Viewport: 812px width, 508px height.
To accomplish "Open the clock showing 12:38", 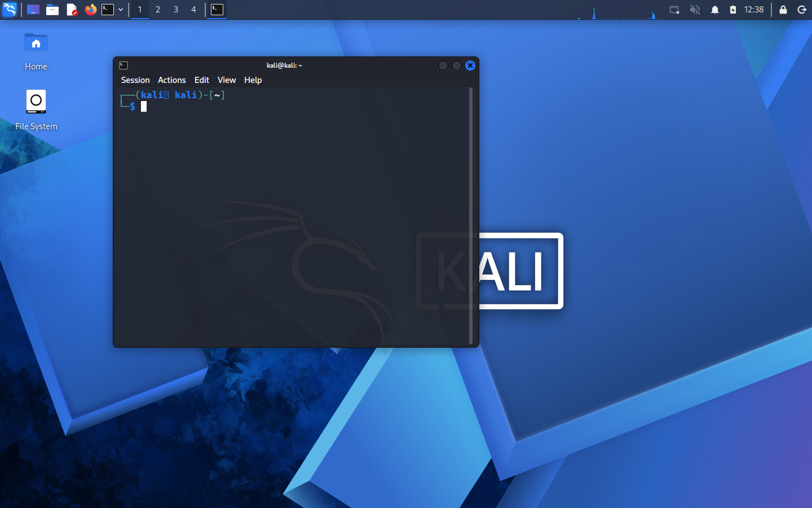I will point(754,10).
